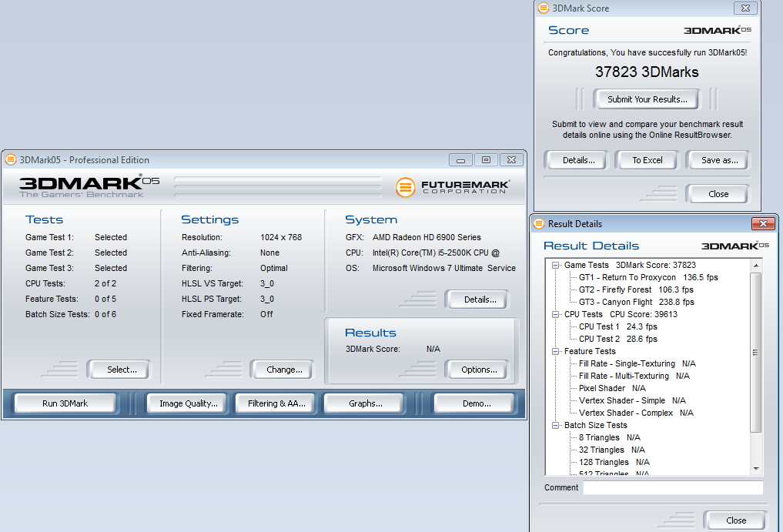Select 8 Triangles row
The width and height of the screenshot is (783, 532).
pos(609,437)
